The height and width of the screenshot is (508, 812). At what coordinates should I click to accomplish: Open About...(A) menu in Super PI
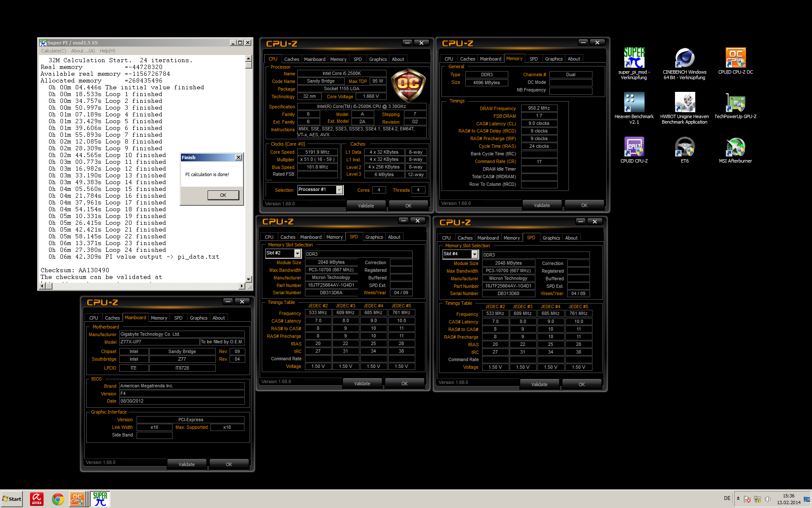[83, 51]
